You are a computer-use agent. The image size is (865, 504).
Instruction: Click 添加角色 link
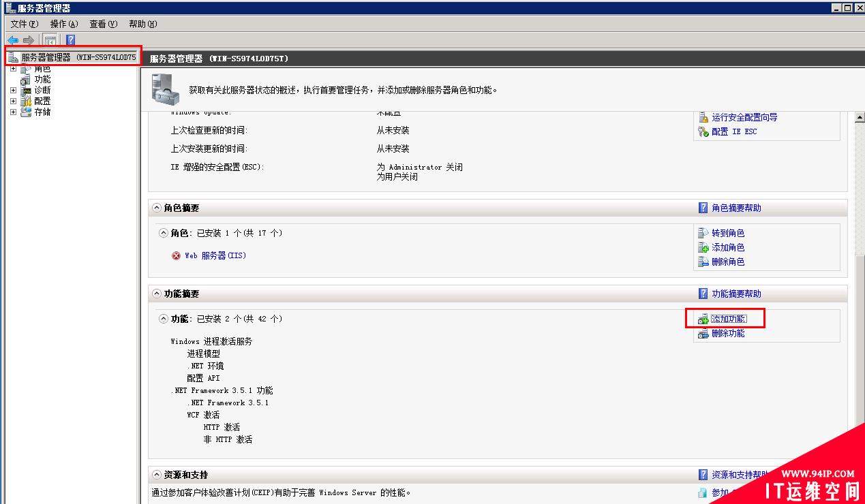[728, 247]
